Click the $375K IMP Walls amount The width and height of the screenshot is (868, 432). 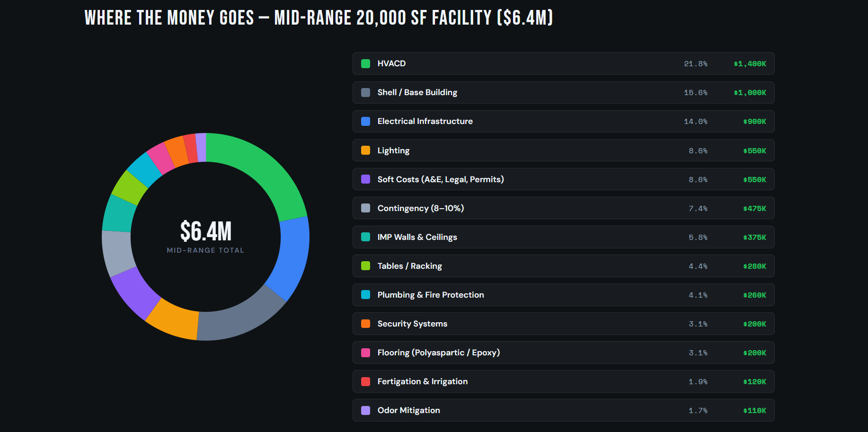click(754, 237)
